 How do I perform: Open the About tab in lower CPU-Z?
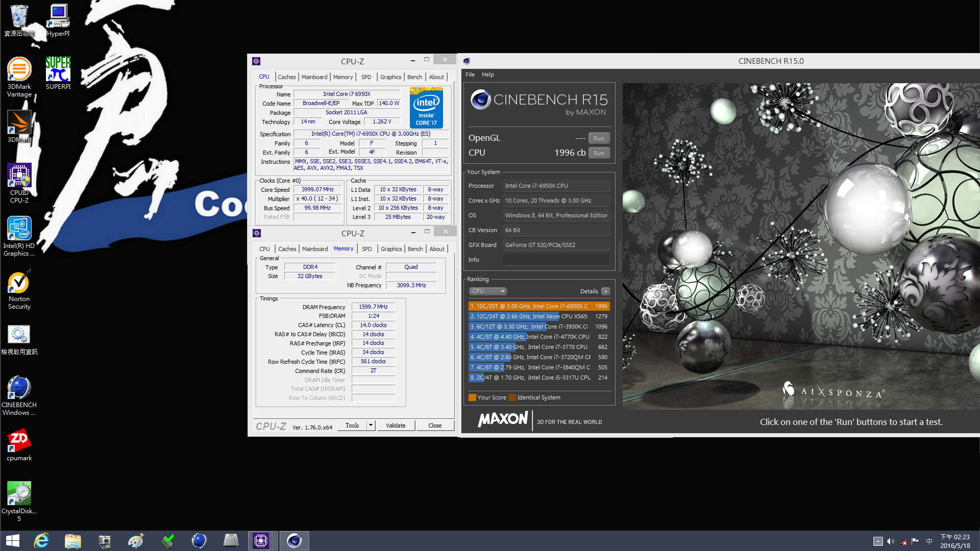click(437, 249)
